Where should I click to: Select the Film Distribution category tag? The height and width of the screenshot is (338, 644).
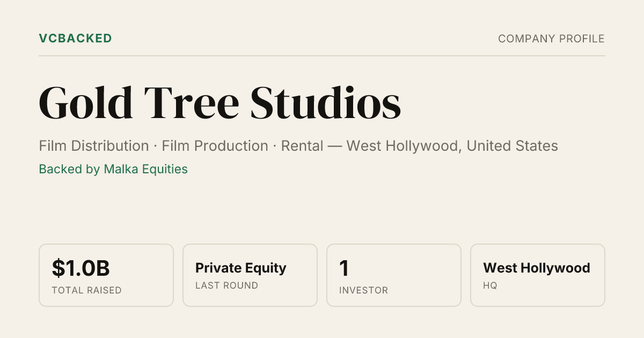coord(94,146)
